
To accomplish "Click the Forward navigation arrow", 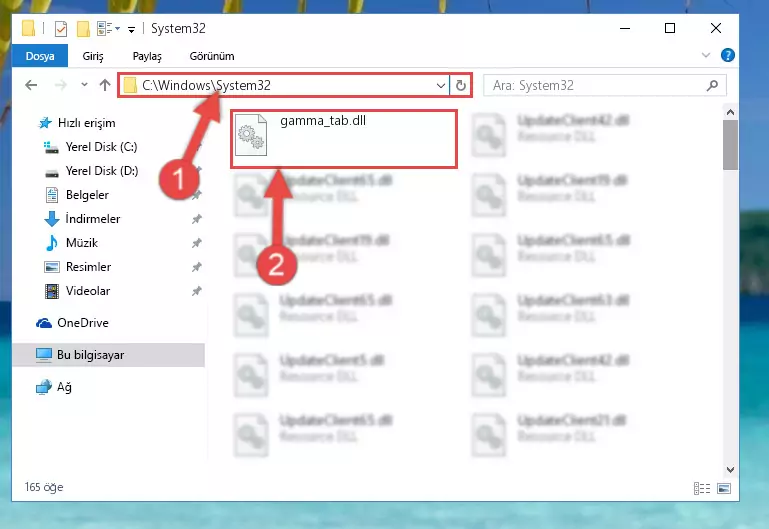I will point(60,85).
